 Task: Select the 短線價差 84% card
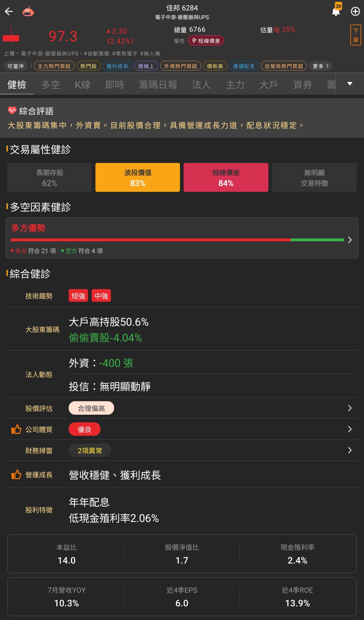pyautogui.click(x=226, y=178)
